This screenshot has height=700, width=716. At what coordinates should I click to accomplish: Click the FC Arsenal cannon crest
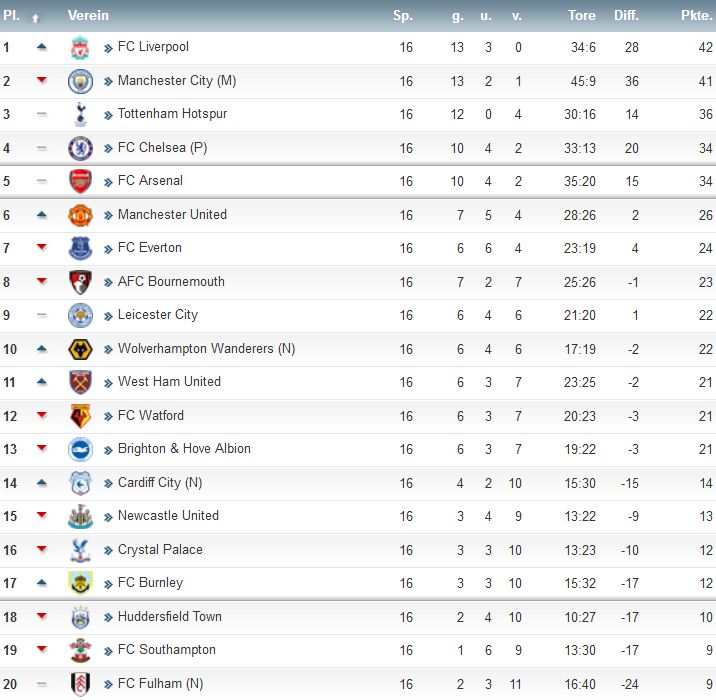coord(80,181)
